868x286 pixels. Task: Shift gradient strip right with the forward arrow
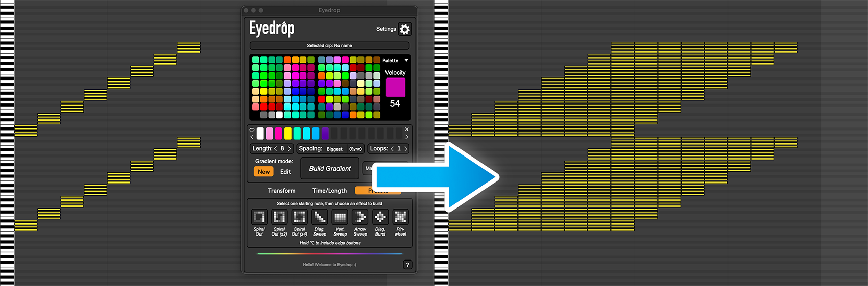(407, 137)
